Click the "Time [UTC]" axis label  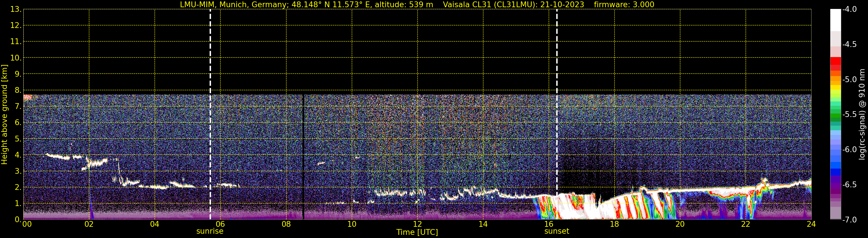417,232
